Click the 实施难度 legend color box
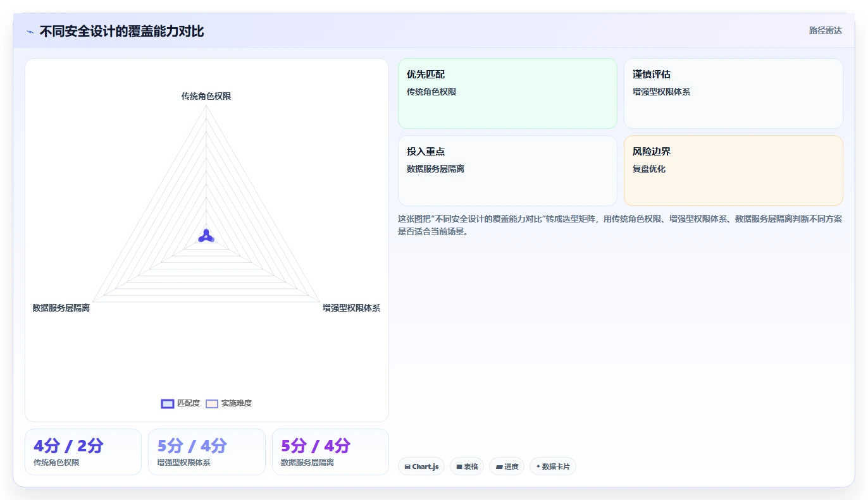Viewport: 868px width, 500px height. click(212, 404)
